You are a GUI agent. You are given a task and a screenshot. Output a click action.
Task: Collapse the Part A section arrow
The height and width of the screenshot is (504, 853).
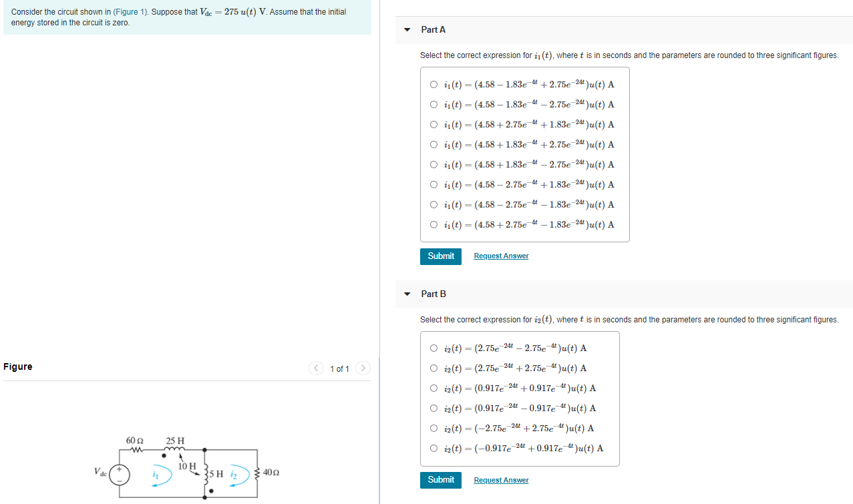click(x=407, y=30)
